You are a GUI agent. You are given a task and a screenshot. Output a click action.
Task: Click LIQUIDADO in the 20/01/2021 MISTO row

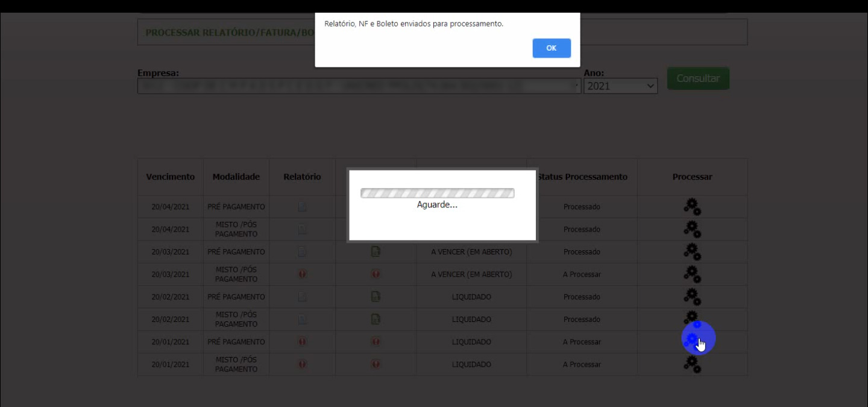point(471,364)
